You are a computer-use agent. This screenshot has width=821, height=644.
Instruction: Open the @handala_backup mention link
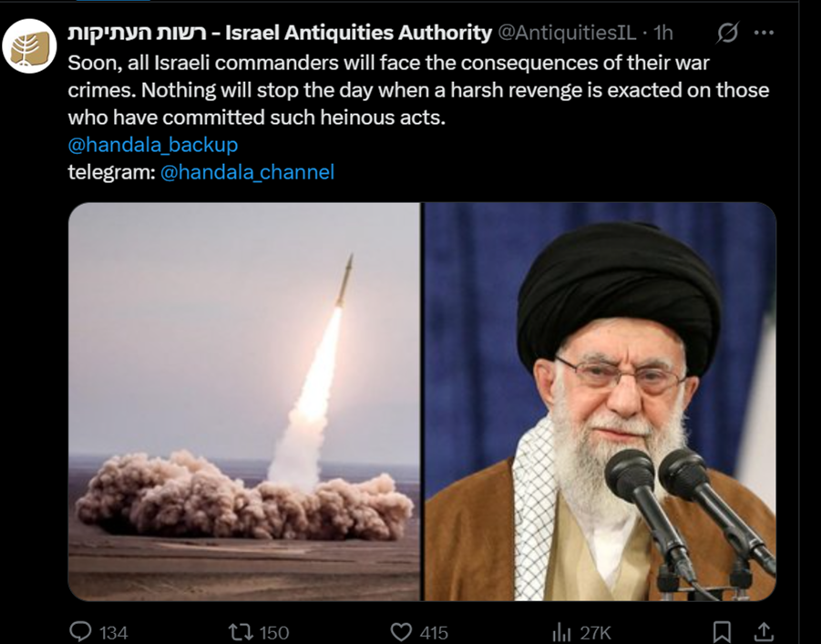click(153, 145)
